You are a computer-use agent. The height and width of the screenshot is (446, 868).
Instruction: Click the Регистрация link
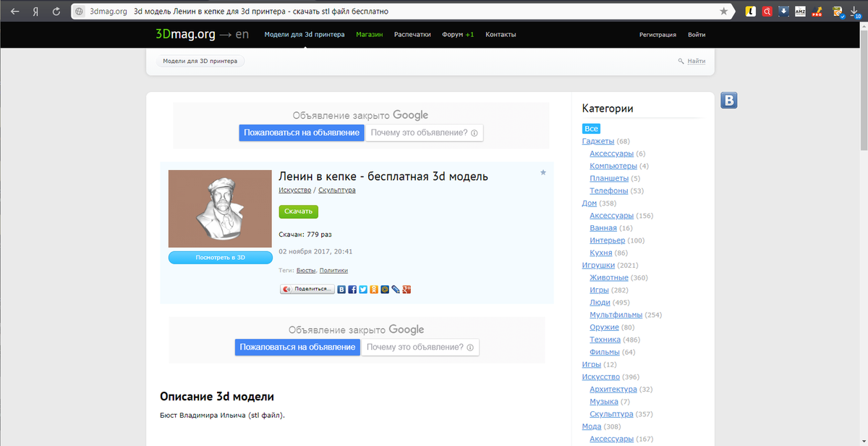(658, 35)
